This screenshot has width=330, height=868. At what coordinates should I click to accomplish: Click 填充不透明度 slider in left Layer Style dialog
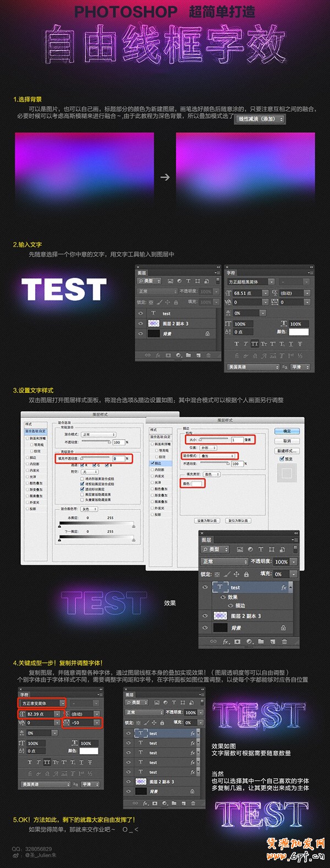pyautogui.click(x=96, y=457)
